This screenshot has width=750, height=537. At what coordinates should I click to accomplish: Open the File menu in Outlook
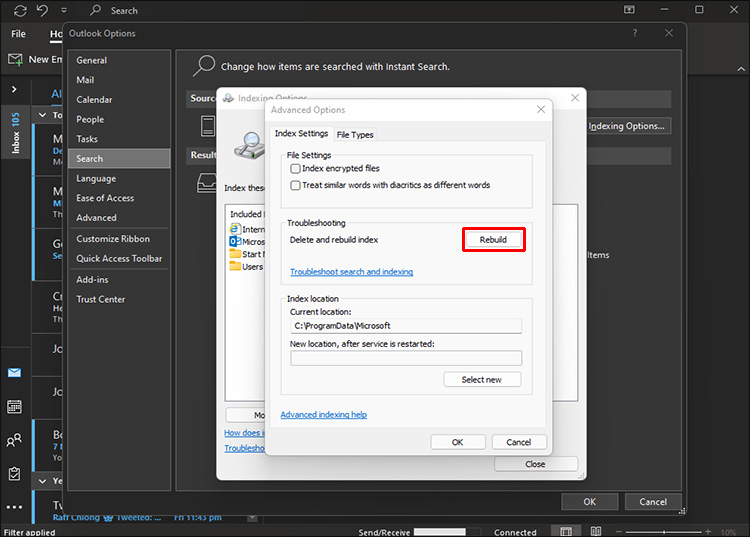pyautogui.click(x=18, y=34)
